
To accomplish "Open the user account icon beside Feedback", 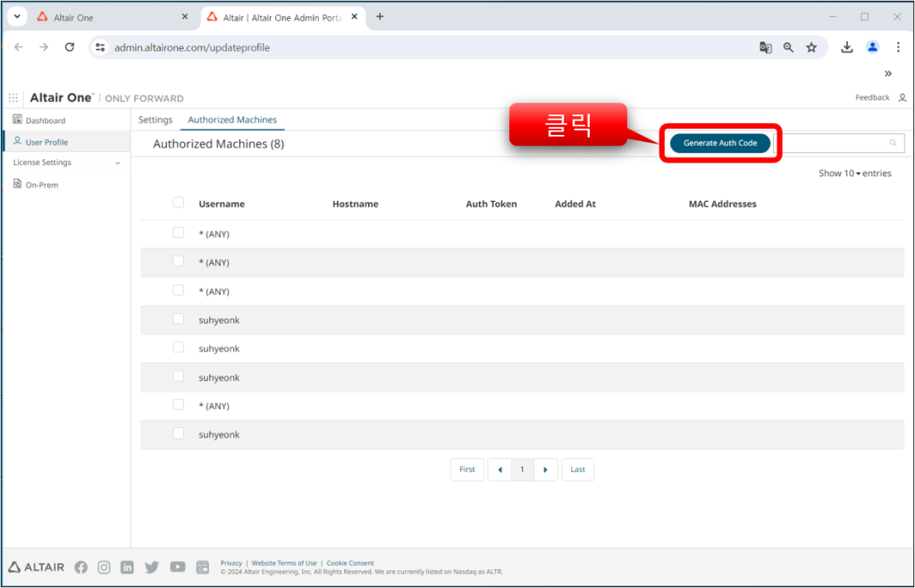I will (x=902, y=97).
